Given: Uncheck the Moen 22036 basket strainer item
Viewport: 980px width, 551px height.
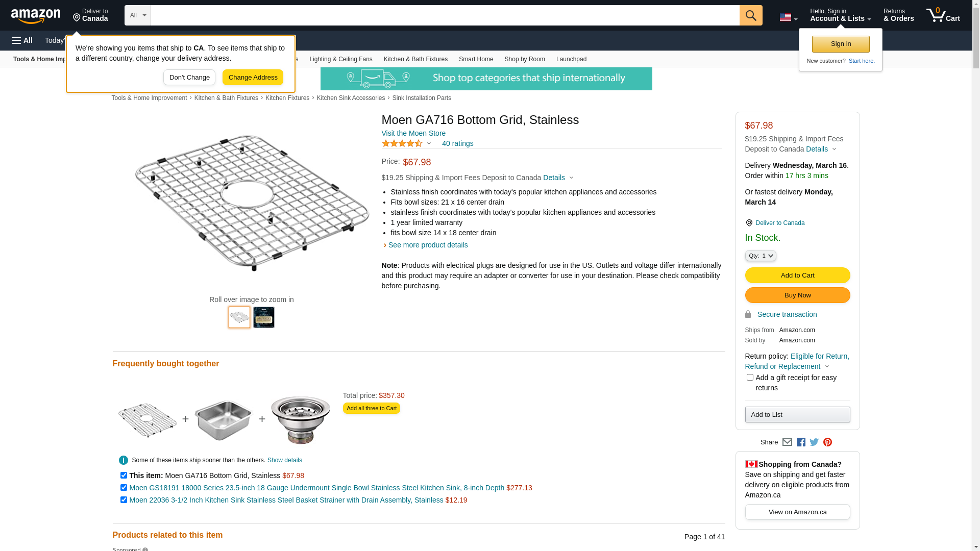Looking at the screenshot, I should coord(124,500).
